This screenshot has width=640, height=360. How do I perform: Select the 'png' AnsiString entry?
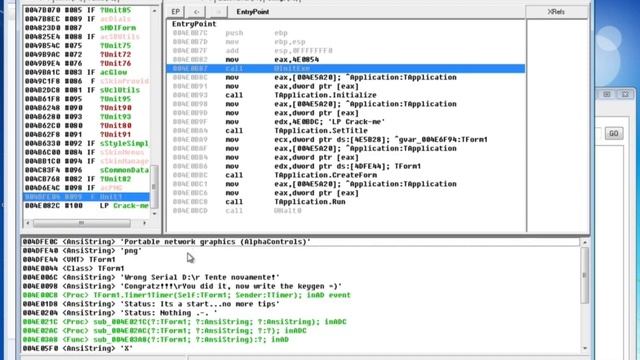[x=300, y=251]
